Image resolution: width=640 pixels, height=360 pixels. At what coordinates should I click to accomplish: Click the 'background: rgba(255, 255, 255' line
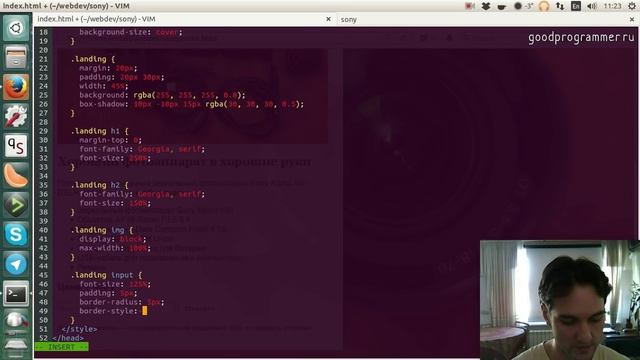click(x=162, y=95)
